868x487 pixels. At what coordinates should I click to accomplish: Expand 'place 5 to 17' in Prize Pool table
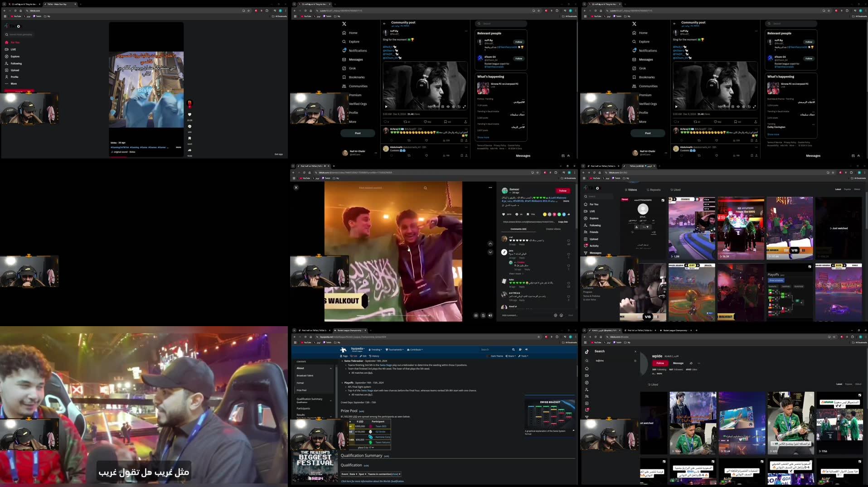click(366, 448)
